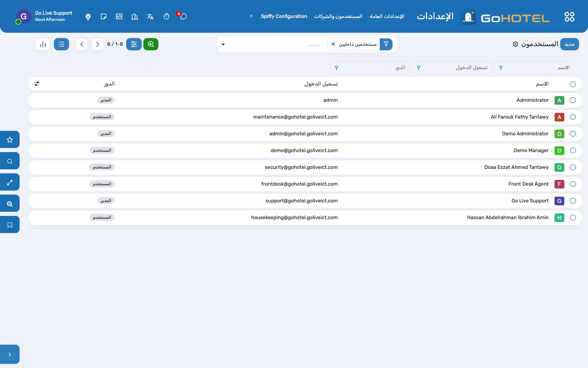Image resolution: width=588 pixels, height=368 pixels.
Task: Open the apps grid menu icon
Action: [x=569, y=16]
